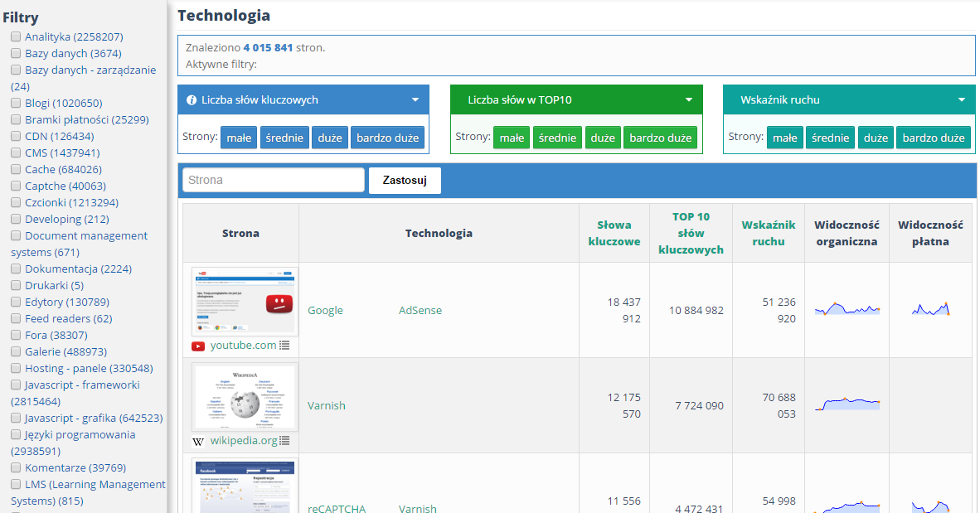Click the Google technology link for youtube.com

pyautogui.click(x=325, y=311)
